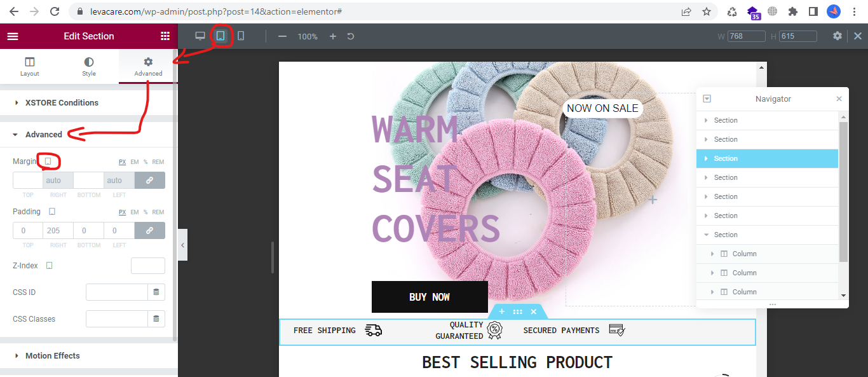This screenshot has height=377, width=868.
Task: Click the edit section grip handle
Action: tap(518, 312)
